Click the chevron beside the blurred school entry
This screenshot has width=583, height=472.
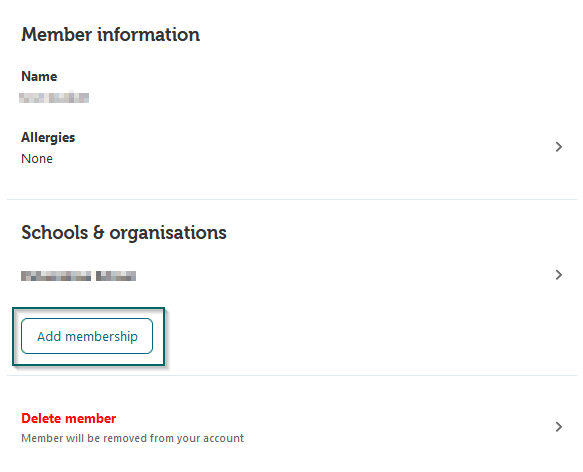(x=558, y=275)
